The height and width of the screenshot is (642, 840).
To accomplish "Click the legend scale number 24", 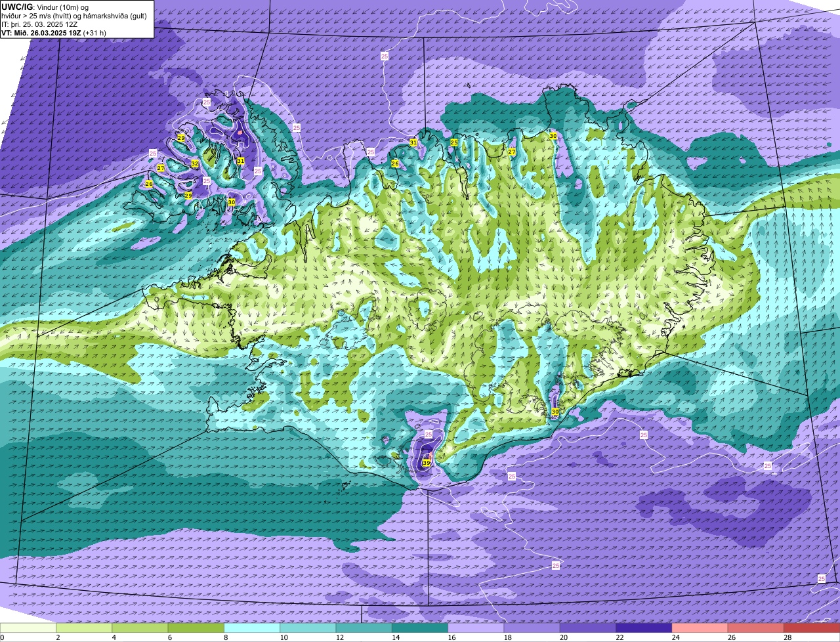I will coord(675,637).
